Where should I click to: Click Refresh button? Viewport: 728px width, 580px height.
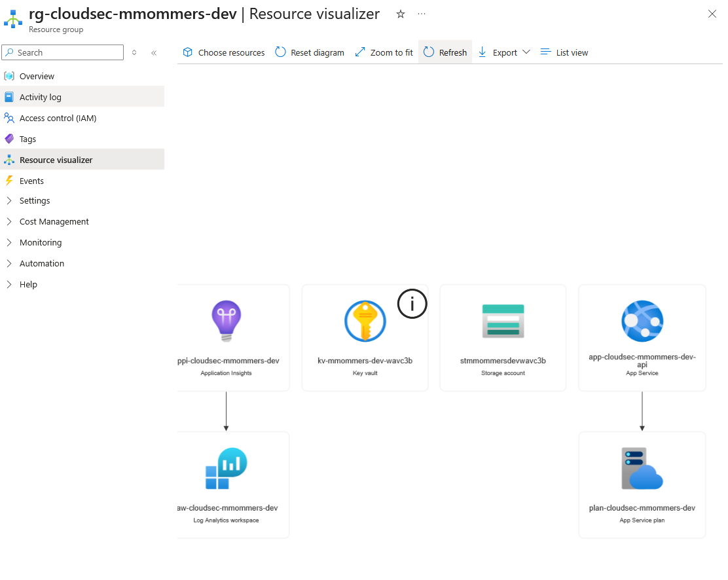click(x=445, y=52)
